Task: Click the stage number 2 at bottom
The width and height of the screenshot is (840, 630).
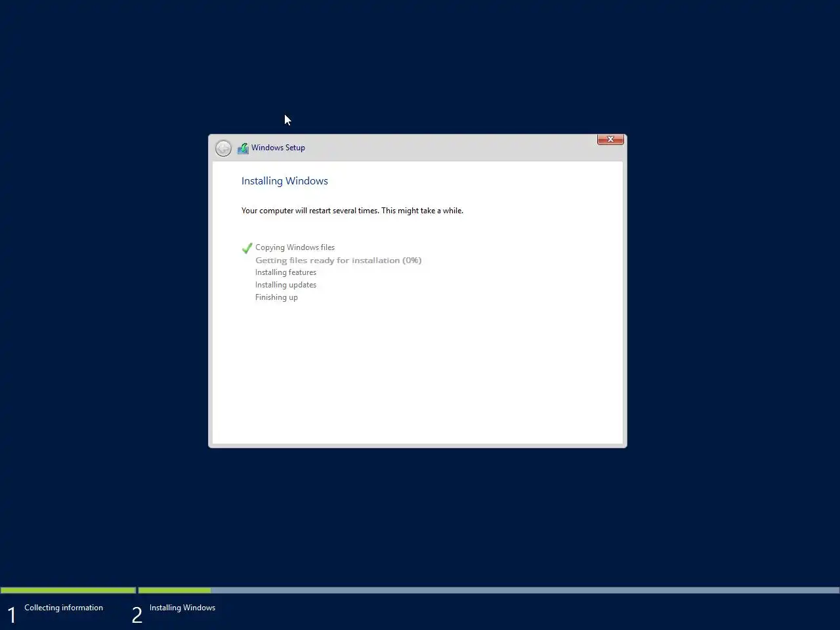Action: point(136,615)
